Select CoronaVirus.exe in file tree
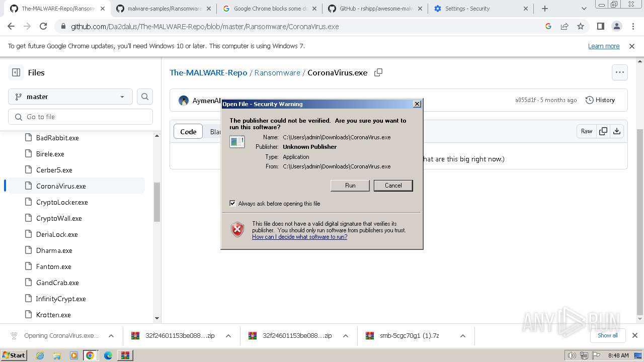Screen dimensions: 644x362 pos(61,186)
